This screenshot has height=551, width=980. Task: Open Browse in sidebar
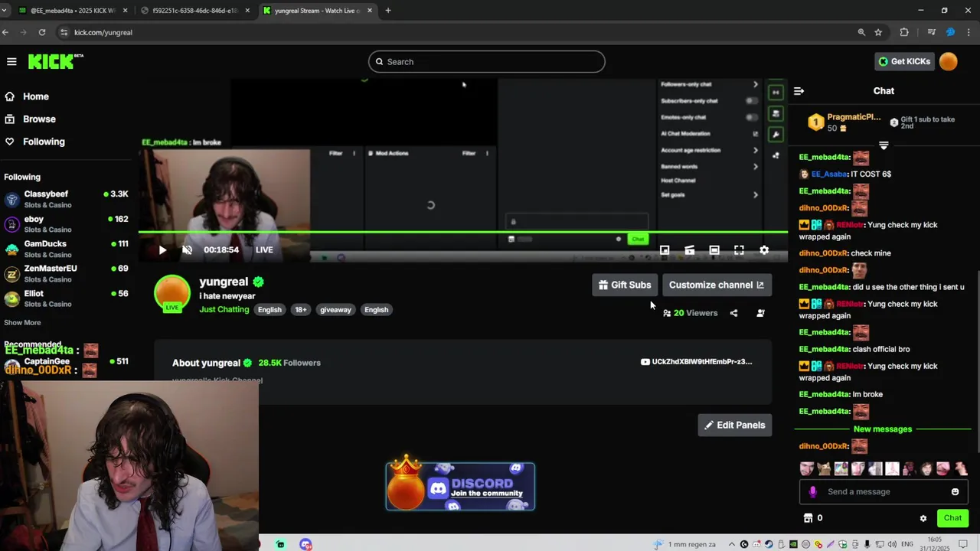[30, 119]
